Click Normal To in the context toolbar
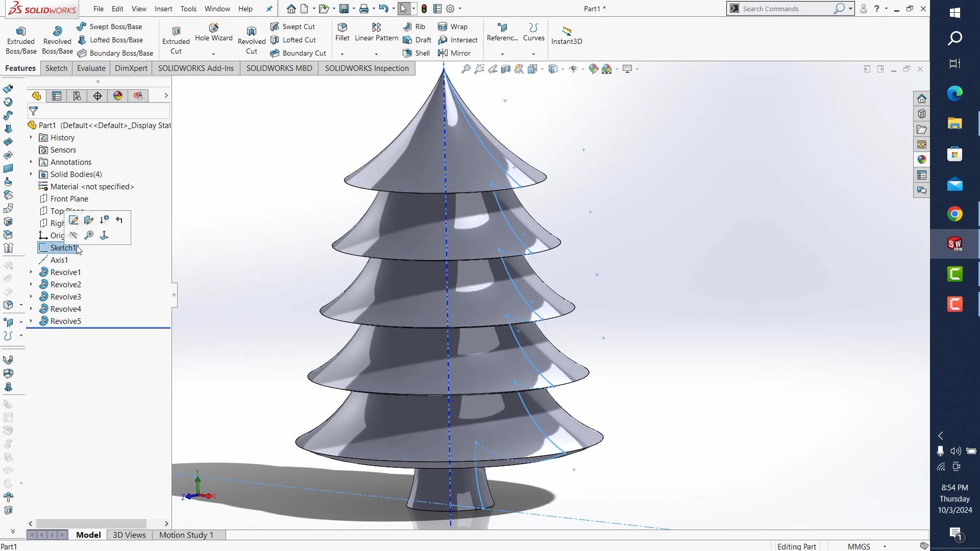 click(104, 235)
